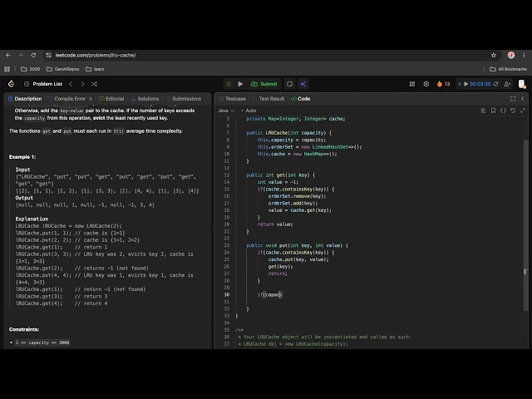The width and height of the screenshot is (532, 399).
Task: Click the code editor vertical scrollbar
Action: point(525,224)
